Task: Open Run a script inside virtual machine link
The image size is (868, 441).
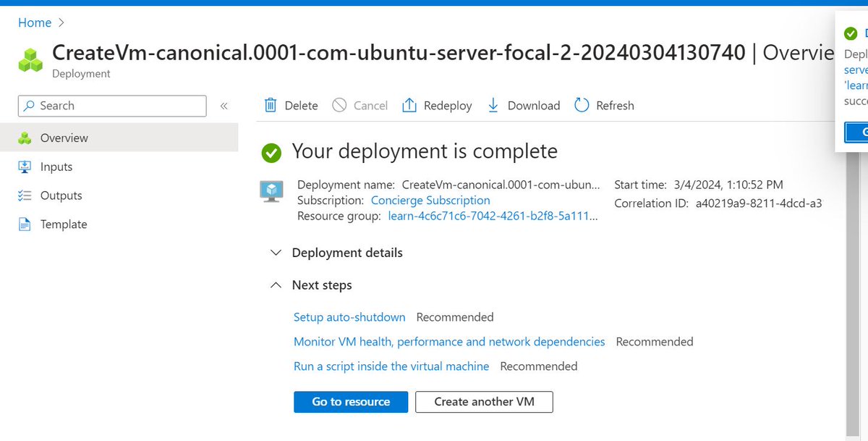Action: [391, 366]
